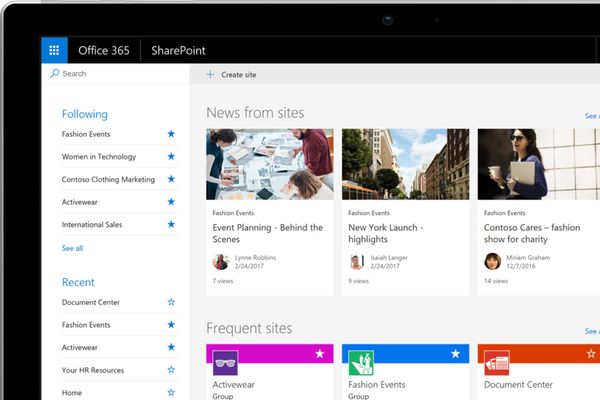Open Home site in Recent list
This screenshot has width=600, height=400.
click(x=72, y=393)
